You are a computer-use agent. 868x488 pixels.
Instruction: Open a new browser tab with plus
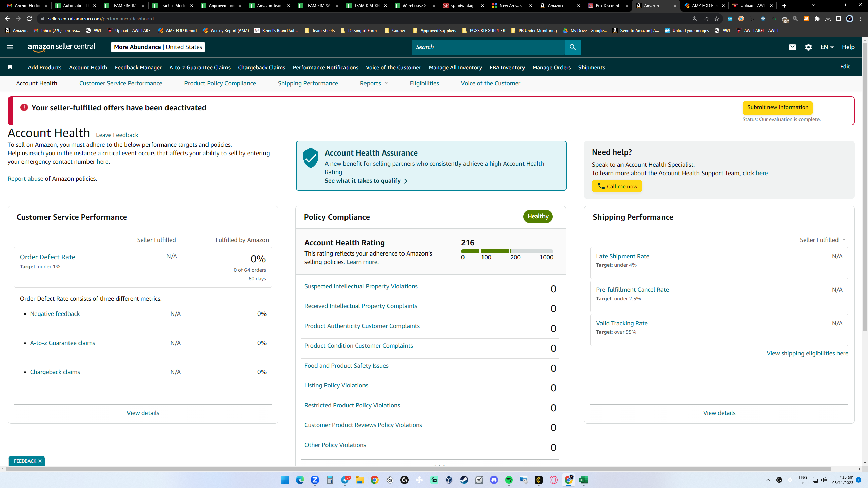(x=784, y=6)
